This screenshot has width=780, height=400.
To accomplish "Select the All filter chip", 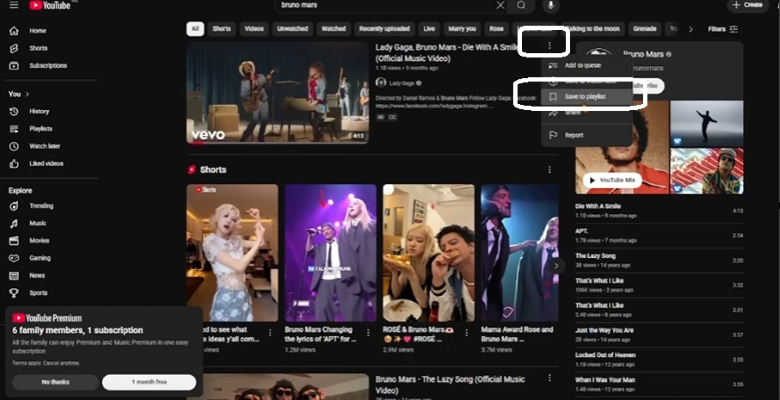I will point(195,29).
